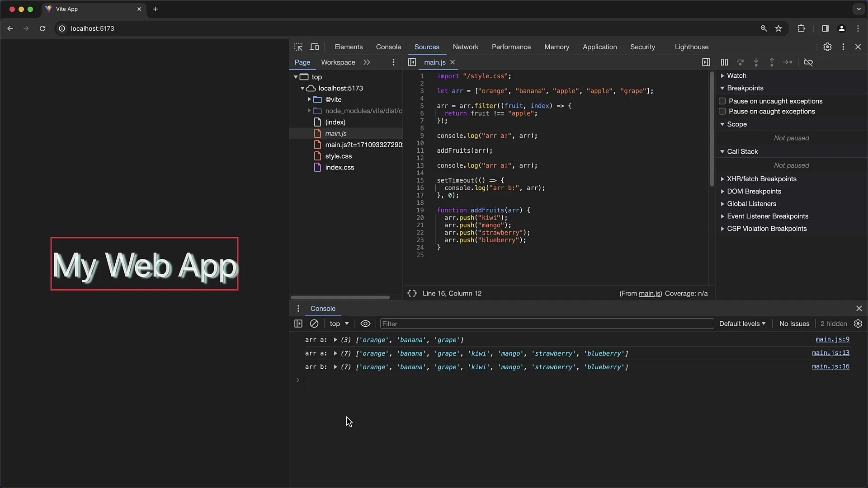The width and height of the screenshot is (868, 488).
Task: Close the main.js editor tab
Action: 453,62
